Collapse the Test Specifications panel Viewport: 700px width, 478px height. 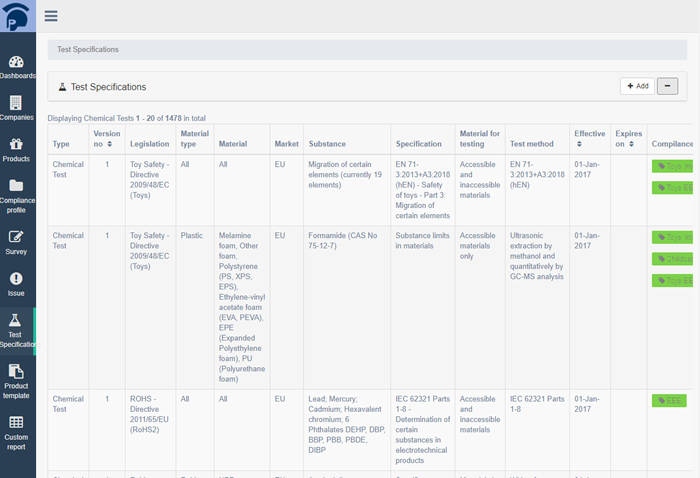(x=668, y=86)
